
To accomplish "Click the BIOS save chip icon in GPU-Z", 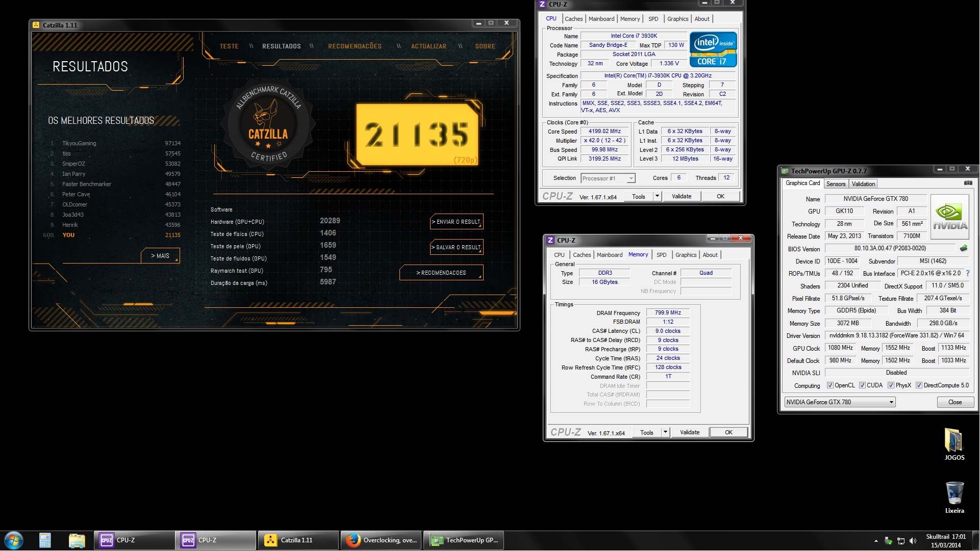I will (x=964, y=248).
